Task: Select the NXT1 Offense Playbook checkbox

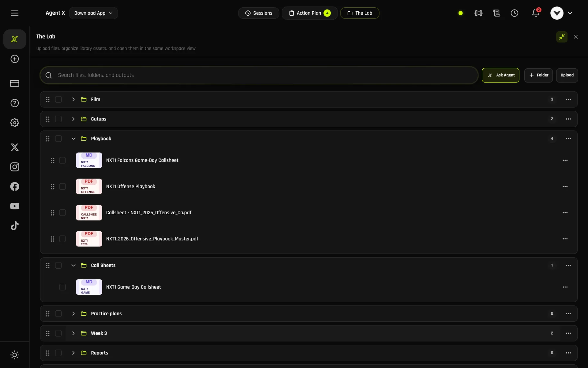Action: (62, 186)
